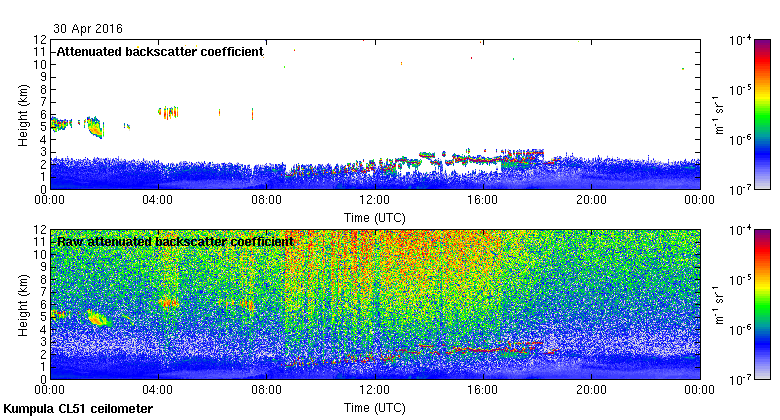780x420 pixels.
Task: Click the m⁻¹ sr⁻¹ unit beside upper colorbar
Action: tap(718, 114)
